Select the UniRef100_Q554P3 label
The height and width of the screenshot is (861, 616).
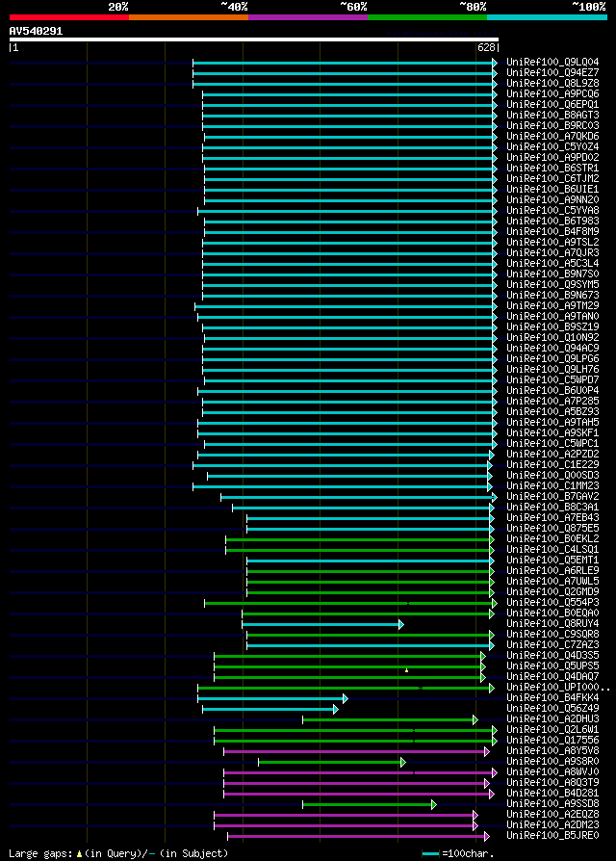pos(552,602)
